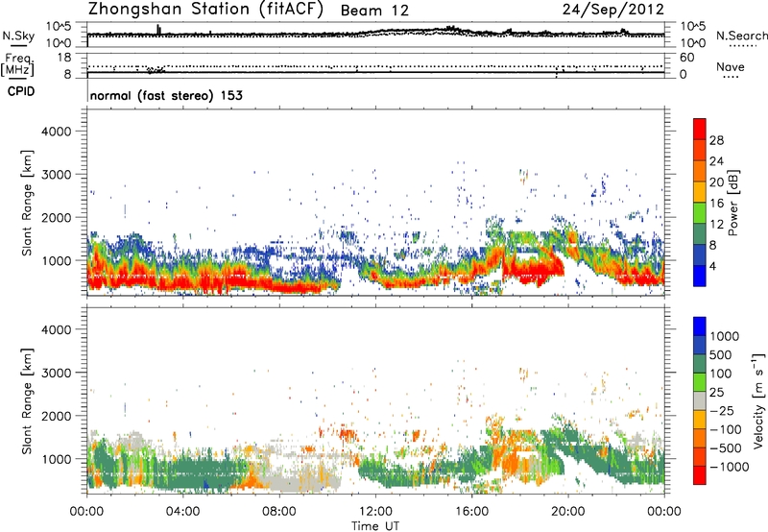Click the 'N.Sky' legend label
The height and width of the screenshot is (532, 768).
18,36
